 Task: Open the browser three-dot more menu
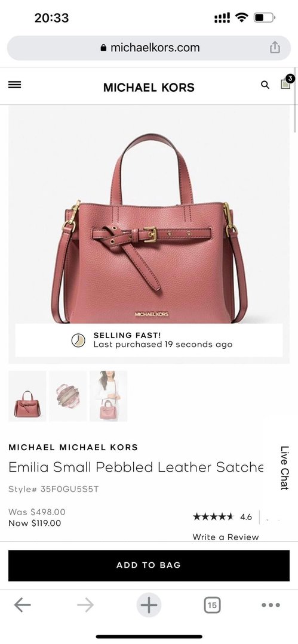click(271, 605)
